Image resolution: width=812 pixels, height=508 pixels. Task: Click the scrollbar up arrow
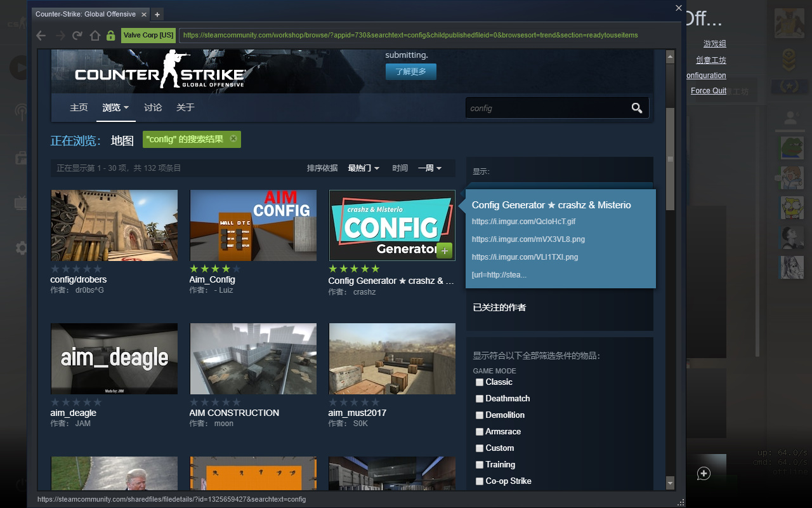(x=670, y=57)
